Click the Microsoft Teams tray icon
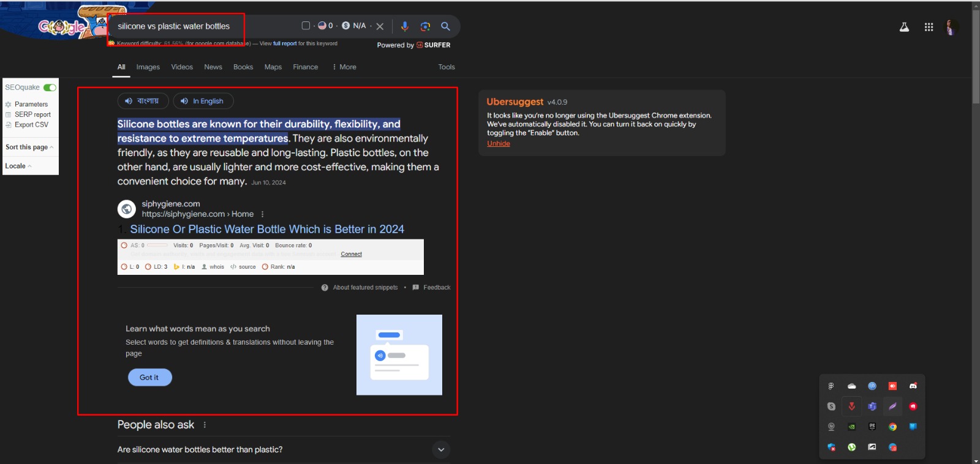Viewport: 980px width, 464px height. click(x=872, y=406)
